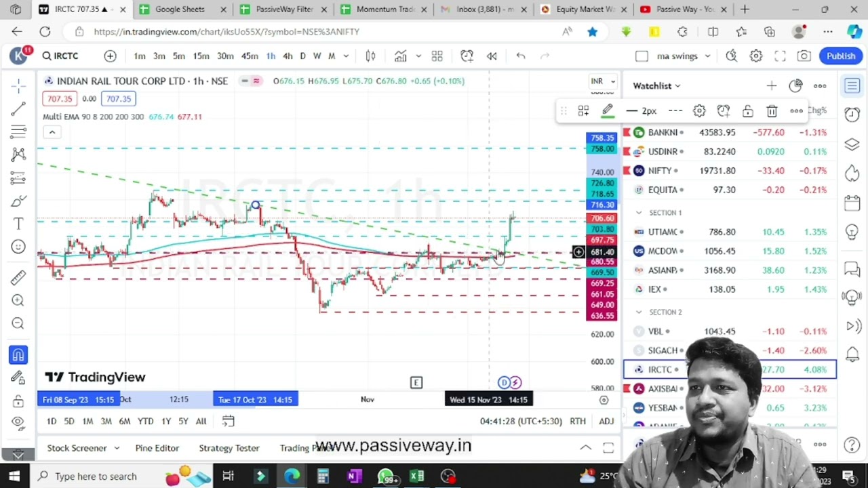Open the Indicators menu
Viewport: 868px width, 488px height.
(x=401, y=56)
